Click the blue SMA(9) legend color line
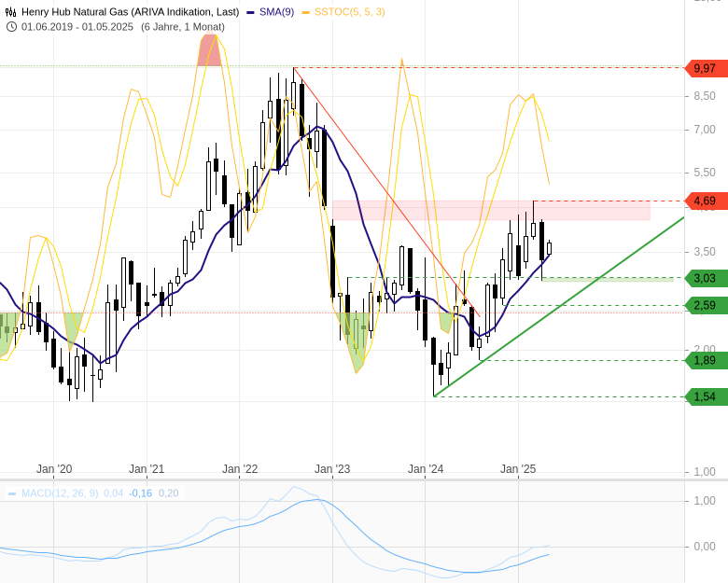Screen dimensions: 728x583 click(251, 12)
